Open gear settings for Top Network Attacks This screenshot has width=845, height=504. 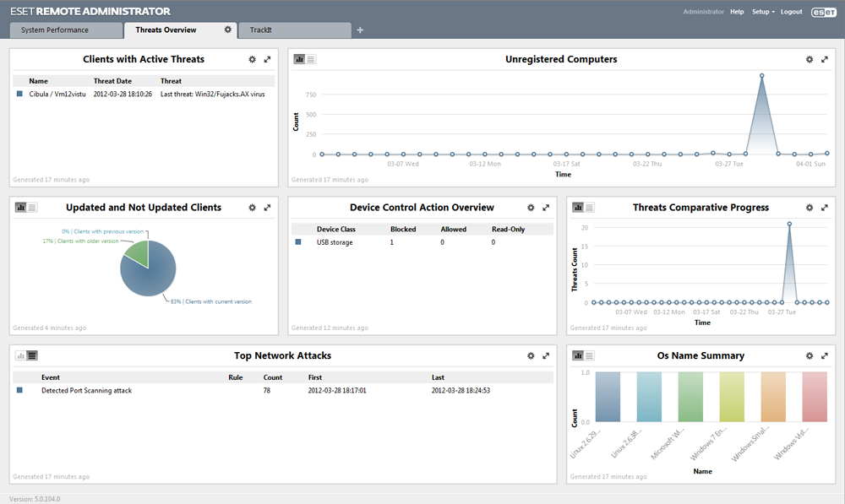531,356
